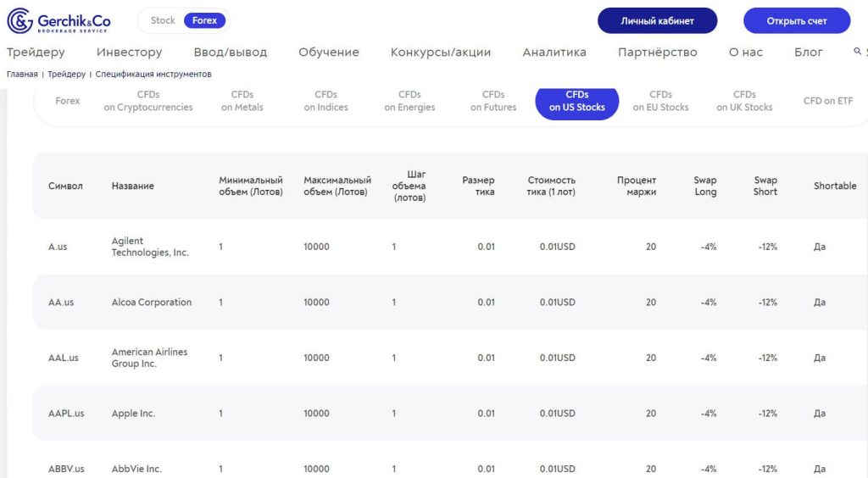Click the AAL.us symbol cell
The image size is (868, 478).
point(63,358)
